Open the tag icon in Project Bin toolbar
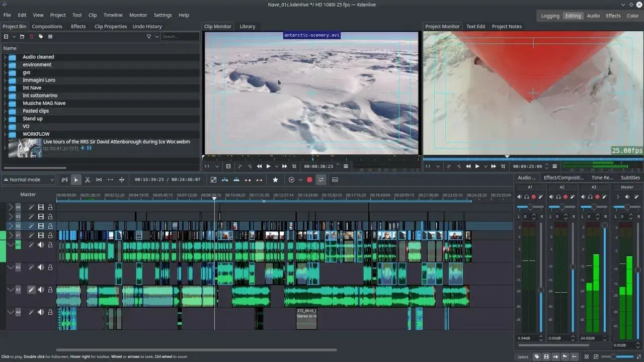Viewport: 644px width, 362px height. (41, 37)
